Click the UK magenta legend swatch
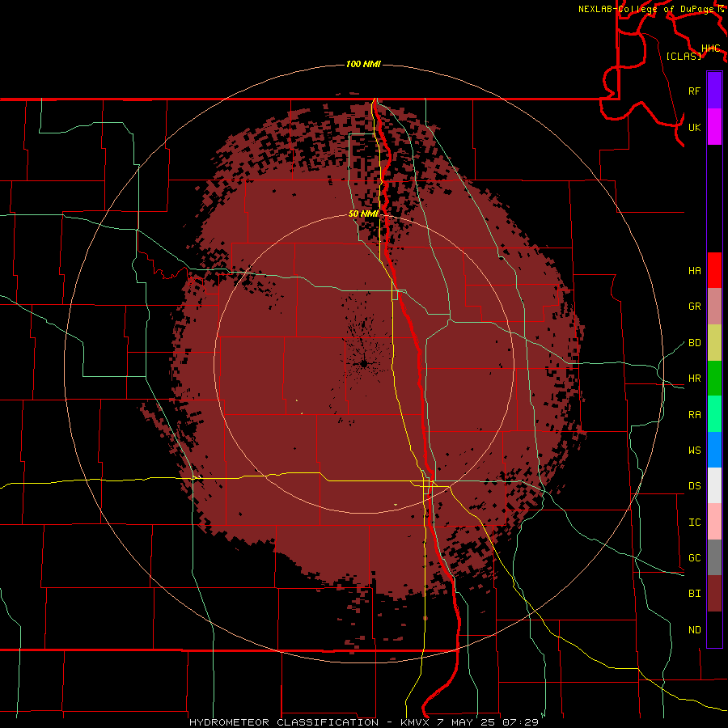 pyautogui.click(x=714, y=127)
